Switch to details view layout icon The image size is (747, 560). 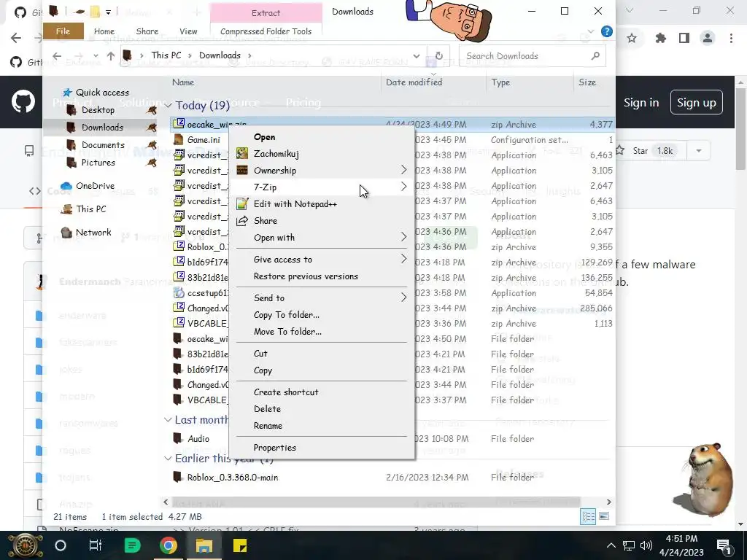[588, 516]
